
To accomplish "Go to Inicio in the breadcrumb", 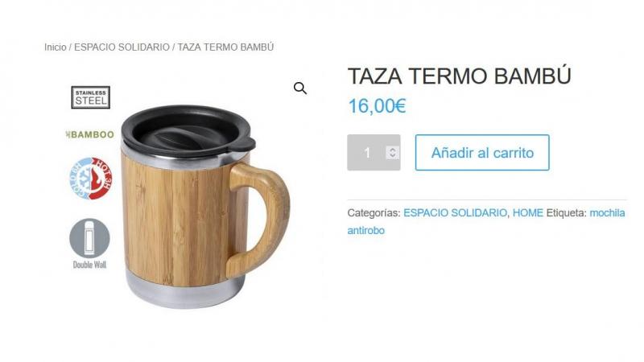I will (x=56, y=47).
